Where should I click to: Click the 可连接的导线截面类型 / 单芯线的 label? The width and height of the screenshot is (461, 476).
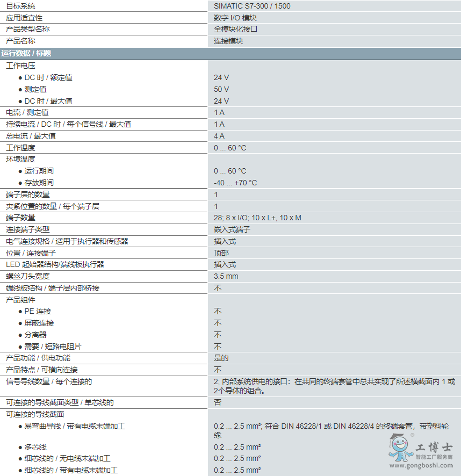(60, 402)
